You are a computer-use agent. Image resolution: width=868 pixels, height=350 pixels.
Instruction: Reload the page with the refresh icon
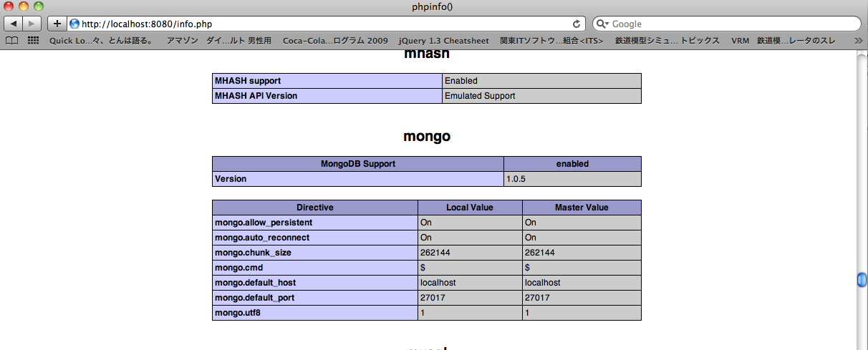pos(577,24)
